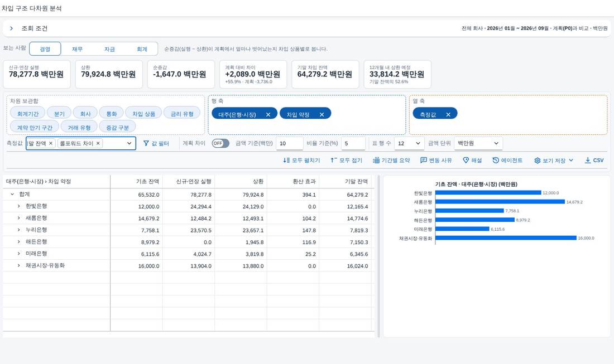Pick the 금리 유형 dimension chip

(x=182, y=114)
